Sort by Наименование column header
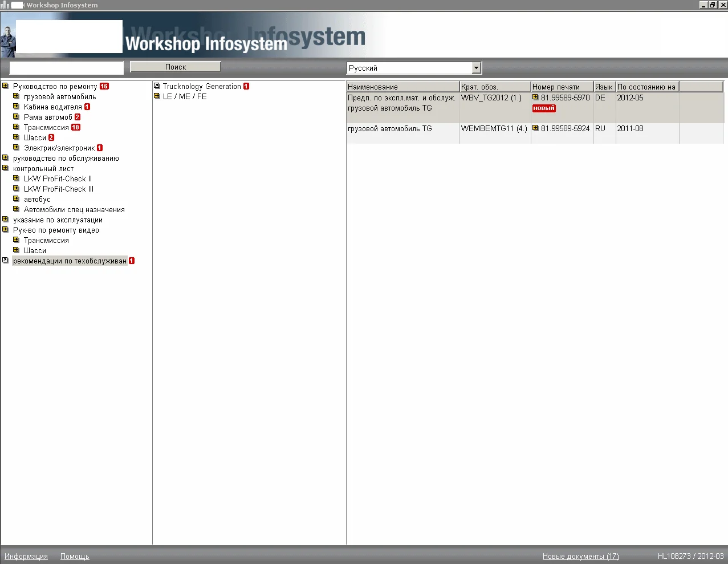Image resolution: width=728 pixels, height=564 pixels. click(403, 87)
